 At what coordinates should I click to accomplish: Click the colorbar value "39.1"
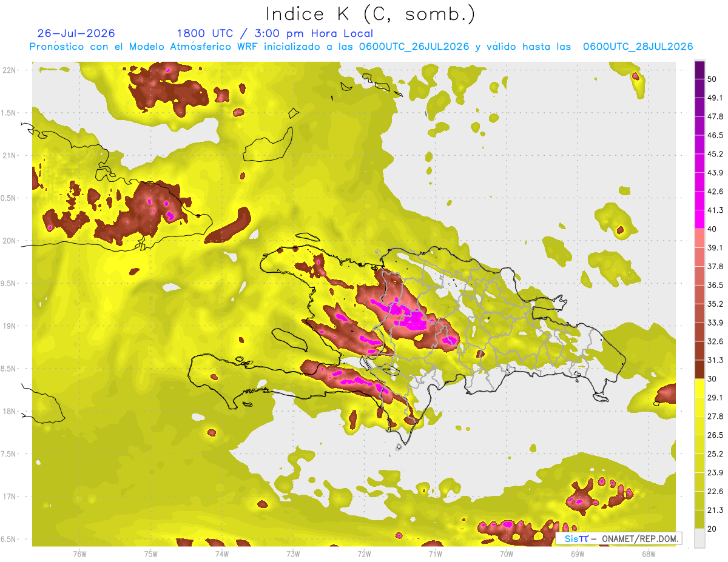coord(715,247)
